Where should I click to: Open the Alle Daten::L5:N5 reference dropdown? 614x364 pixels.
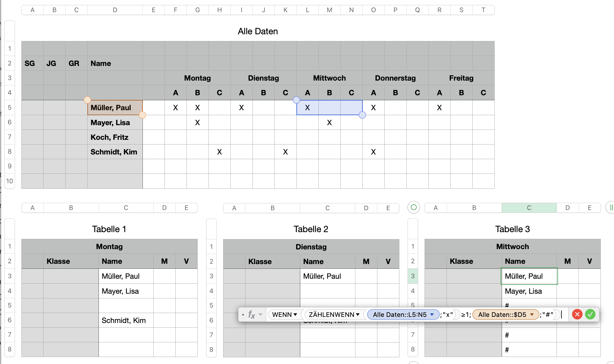432,314
